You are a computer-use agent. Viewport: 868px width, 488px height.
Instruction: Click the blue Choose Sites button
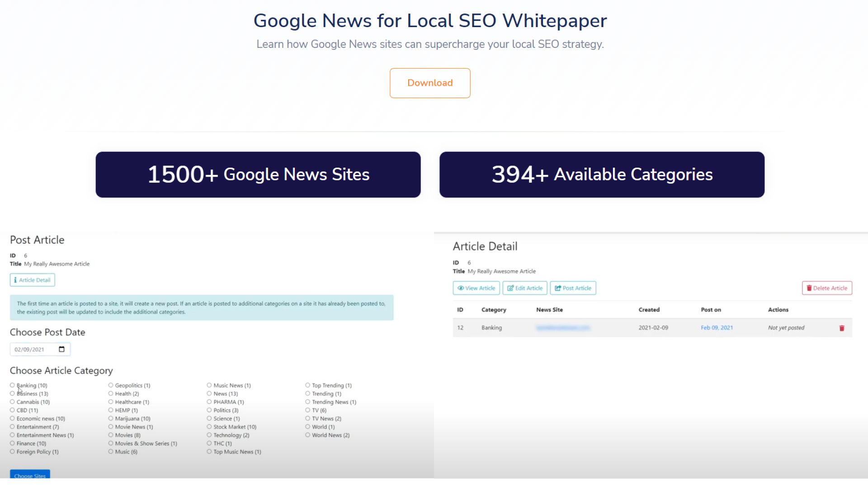click(x=30, y=475)
